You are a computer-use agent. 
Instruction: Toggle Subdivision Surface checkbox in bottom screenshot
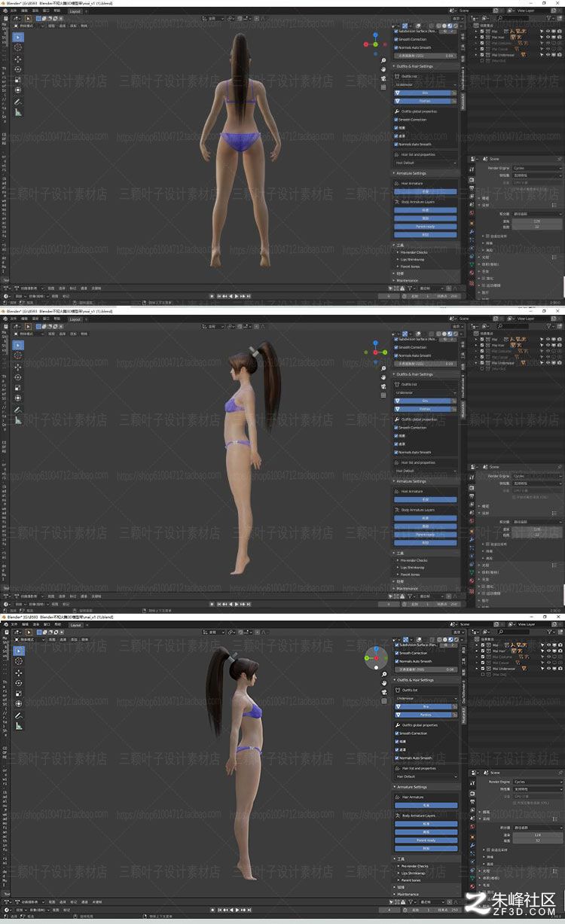pos(396,645)
